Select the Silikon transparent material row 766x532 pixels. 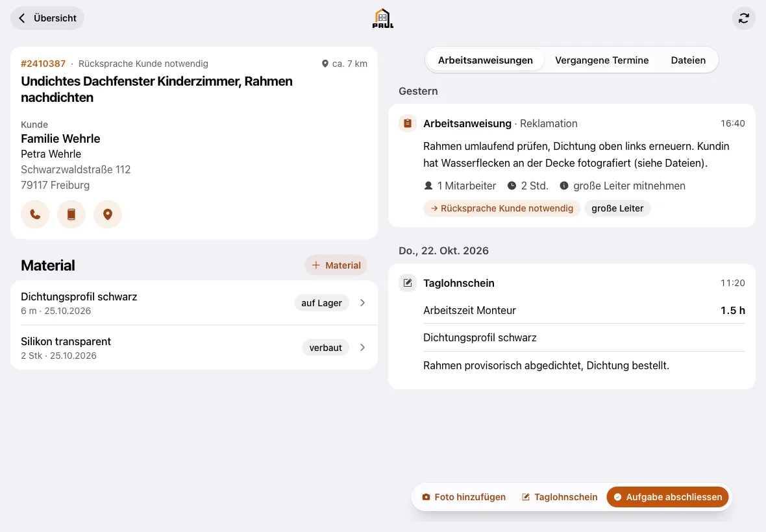[194, 348]
